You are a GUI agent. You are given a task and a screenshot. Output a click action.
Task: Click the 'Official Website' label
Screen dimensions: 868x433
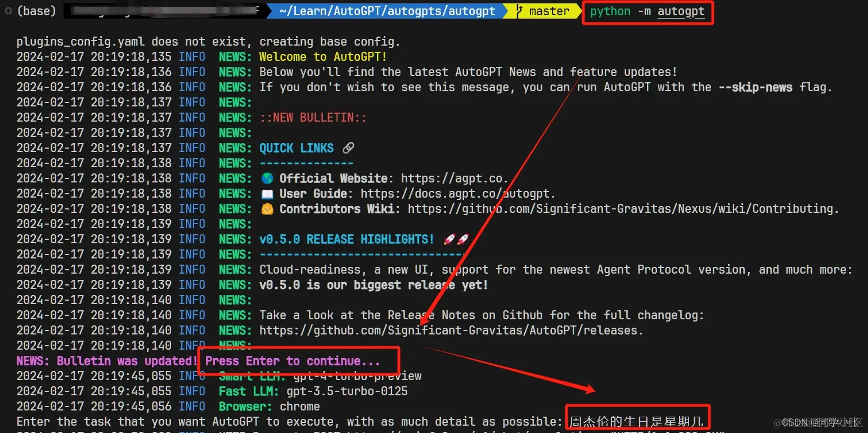click(334, 178)
